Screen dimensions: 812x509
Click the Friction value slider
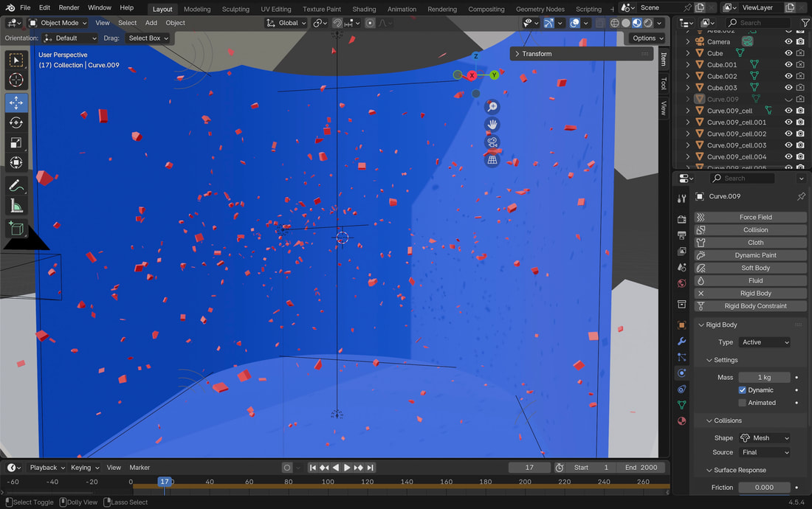pos(764,488)
